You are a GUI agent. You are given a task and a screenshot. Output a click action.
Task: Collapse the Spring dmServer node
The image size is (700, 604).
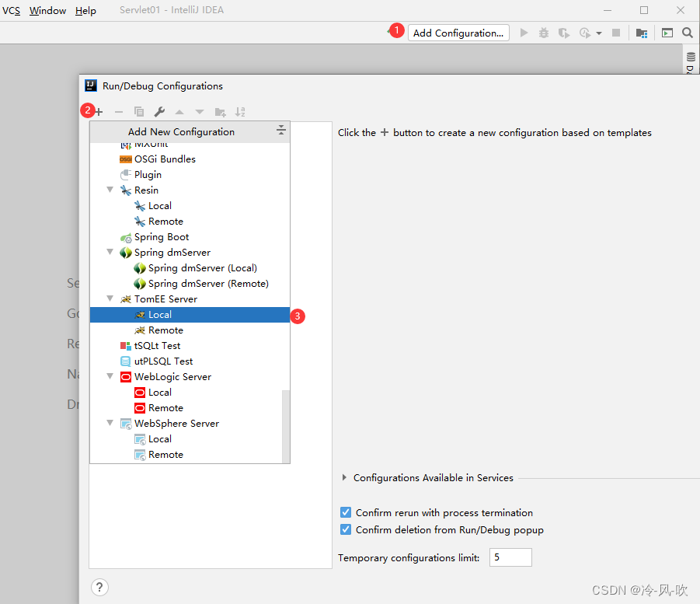pyautogui.click(x=110, y=252)
